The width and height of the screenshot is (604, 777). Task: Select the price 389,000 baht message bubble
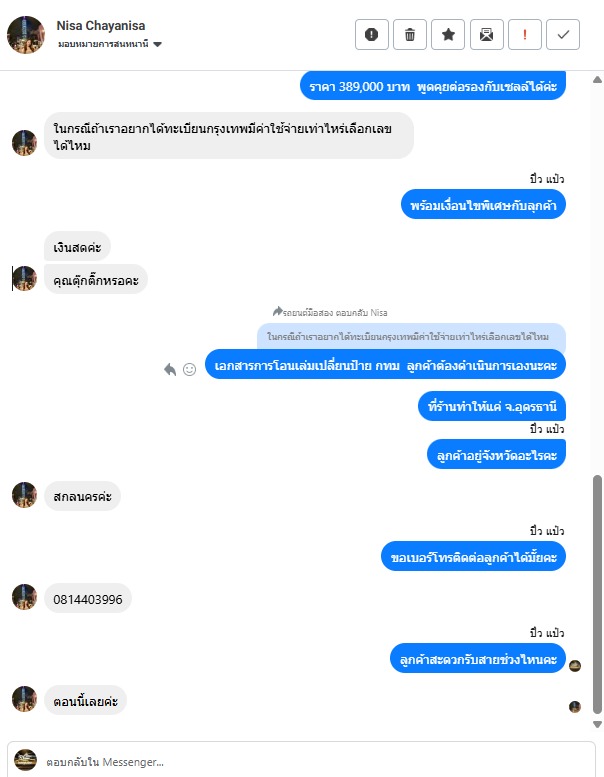[433, 86]
